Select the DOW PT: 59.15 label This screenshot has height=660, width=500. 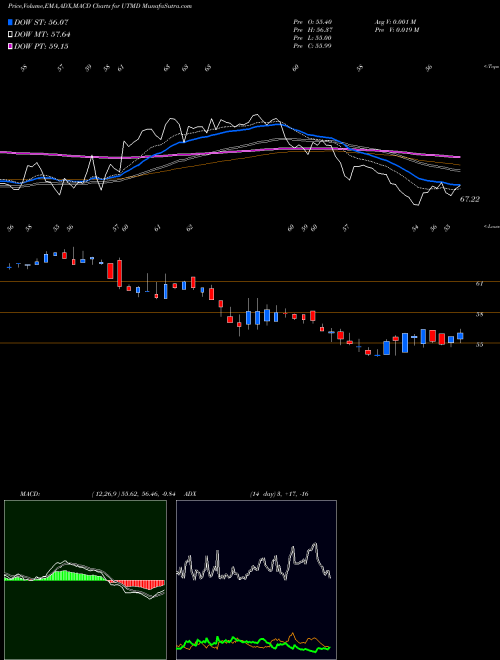click(41, 46)
